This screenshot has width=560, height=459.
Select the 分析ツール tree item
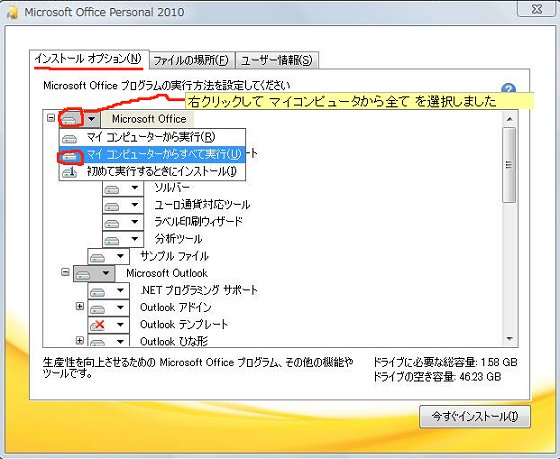[178, 239]
